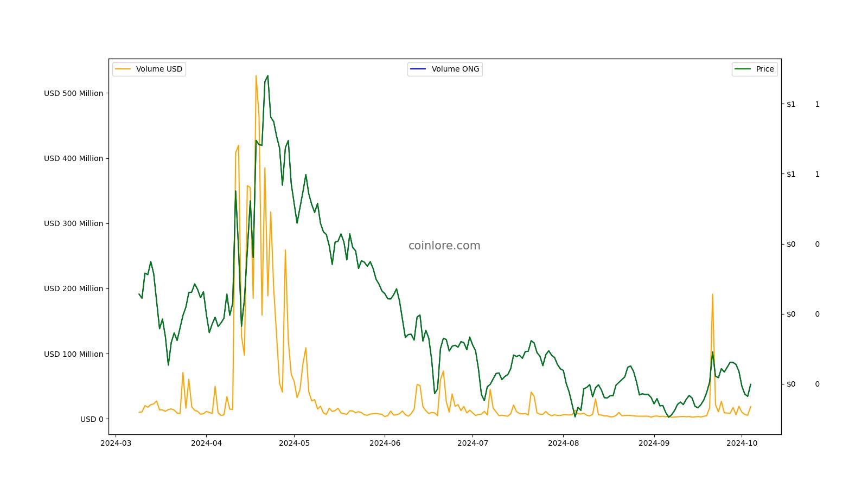
Task: Click the USD 0 axis label
Action: coord(92,419)
